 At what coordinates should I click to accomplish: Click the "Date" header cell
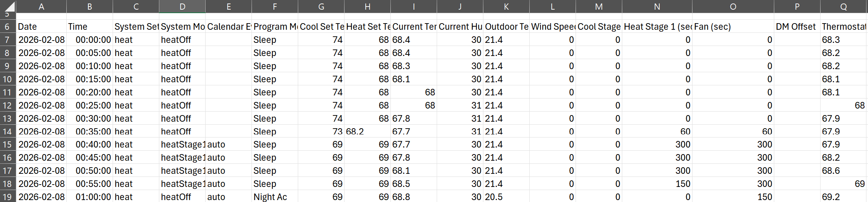click(41, 27)
